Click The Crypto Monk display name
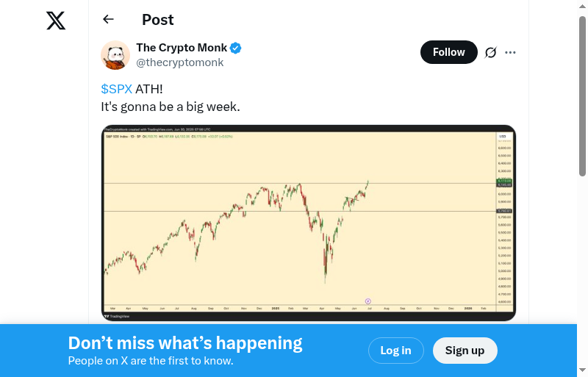This screenshot has height=377, width=588. pos(182,48)
